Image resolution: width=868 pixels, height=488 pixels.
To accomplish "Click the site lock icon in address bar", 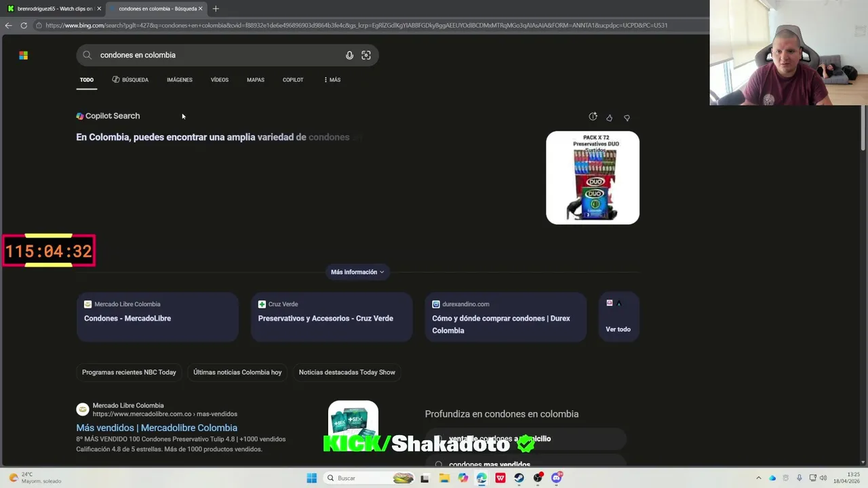I will point(39,25).
